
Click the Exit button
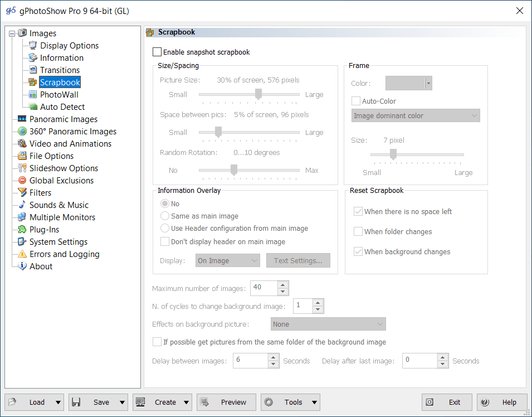point(447,403)
